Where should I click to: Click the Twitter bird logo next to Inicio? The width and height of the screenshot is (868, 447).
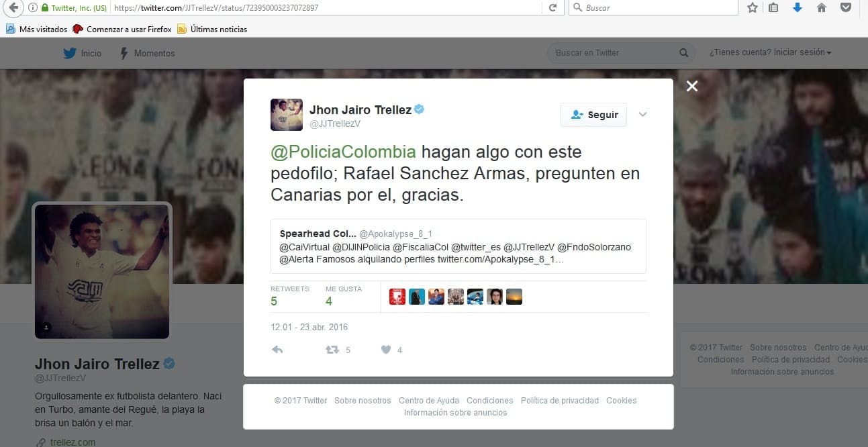pyautogui.click(x=70, y=53)
